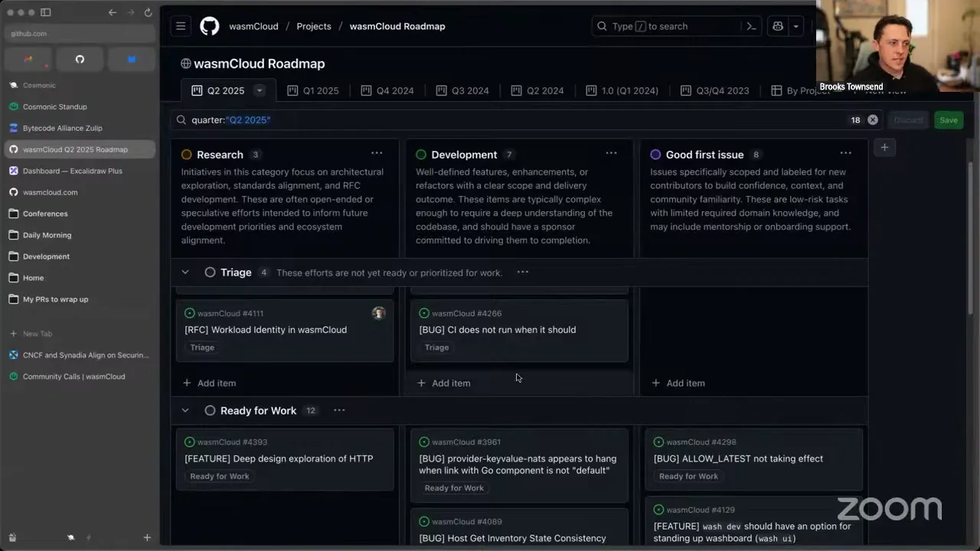Switch to the Q3 2024 view tab
Image resolution: width=980 pixels, height=551 pixels.
point(462,90)
